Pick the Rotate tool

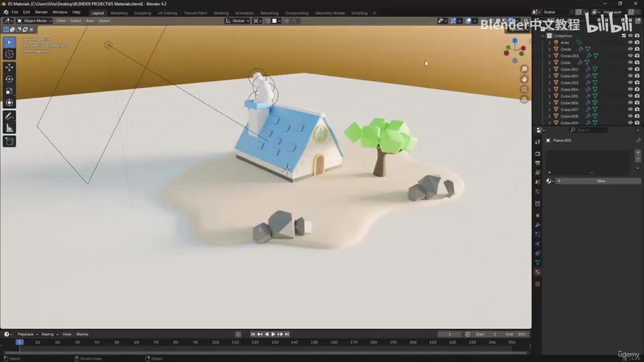click(x=10, y=79)
